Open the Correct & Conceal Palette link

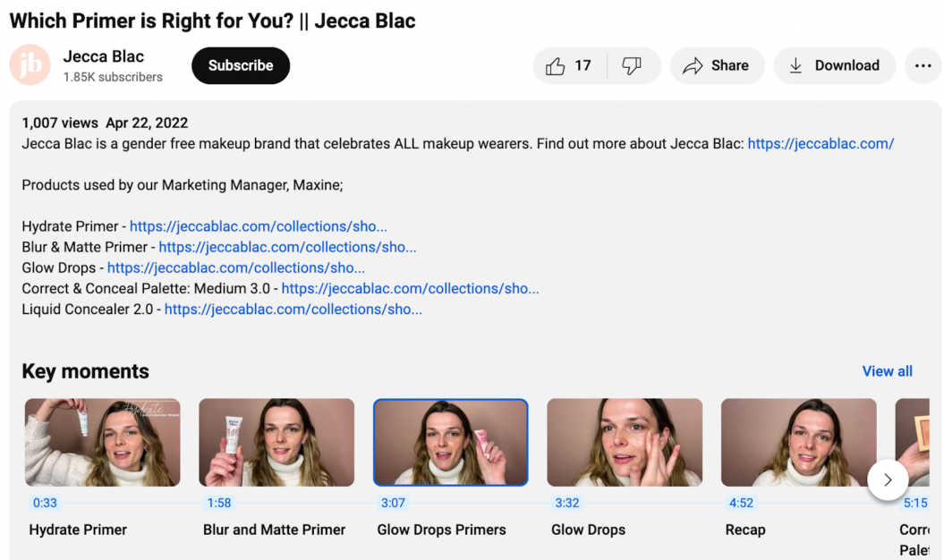coord(410,288)
